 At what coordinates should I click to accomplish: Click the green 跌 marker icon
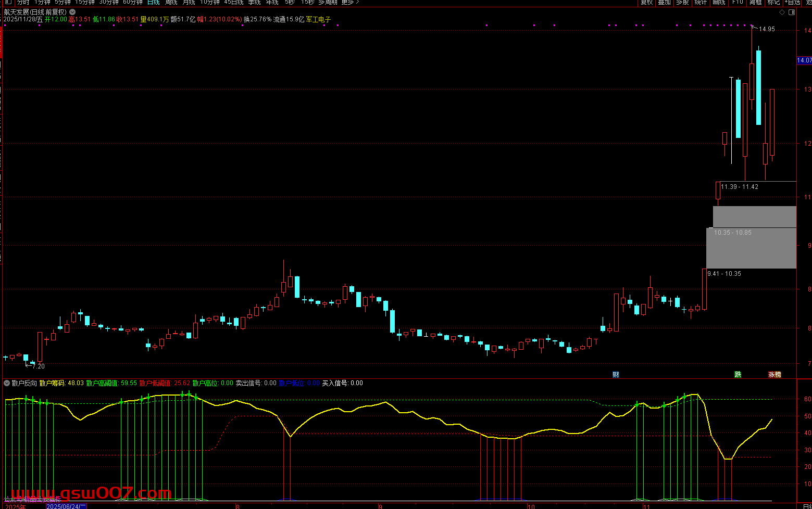[738, 374]
